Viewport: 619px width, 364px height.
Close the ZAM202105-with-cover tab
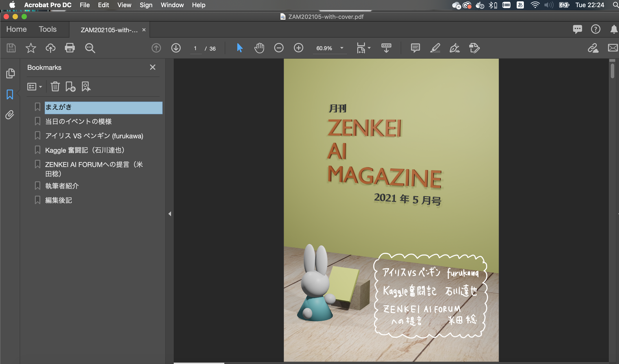144,30
